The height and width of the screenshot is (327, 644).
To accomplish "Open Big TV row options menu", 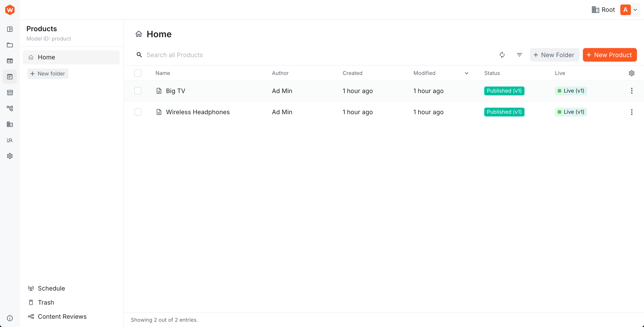I will (x=631, y=91).
